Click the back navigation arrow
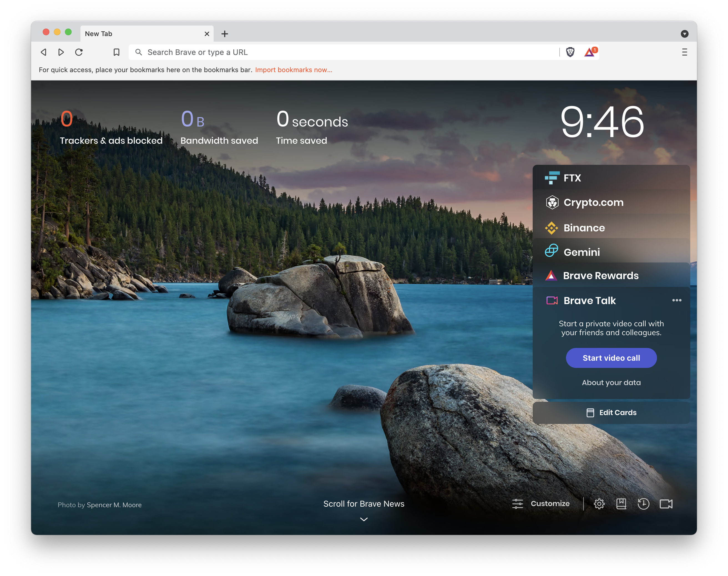The image size is (728, 576). click(44, 52)
